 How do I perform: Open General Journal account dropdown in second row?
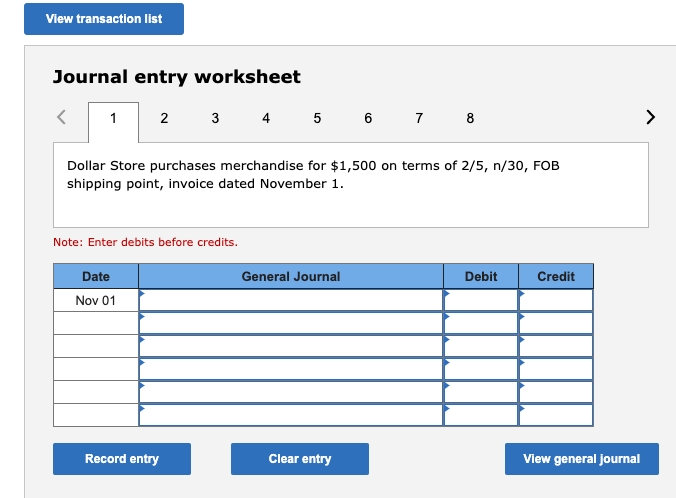pos(291,323)
